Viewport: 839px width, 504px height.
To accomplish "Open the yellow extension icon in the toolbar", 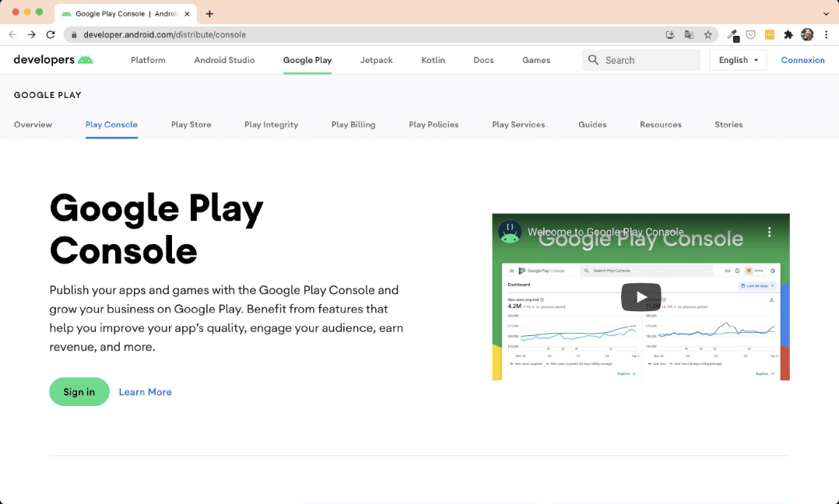I will (x=770, y=35).
